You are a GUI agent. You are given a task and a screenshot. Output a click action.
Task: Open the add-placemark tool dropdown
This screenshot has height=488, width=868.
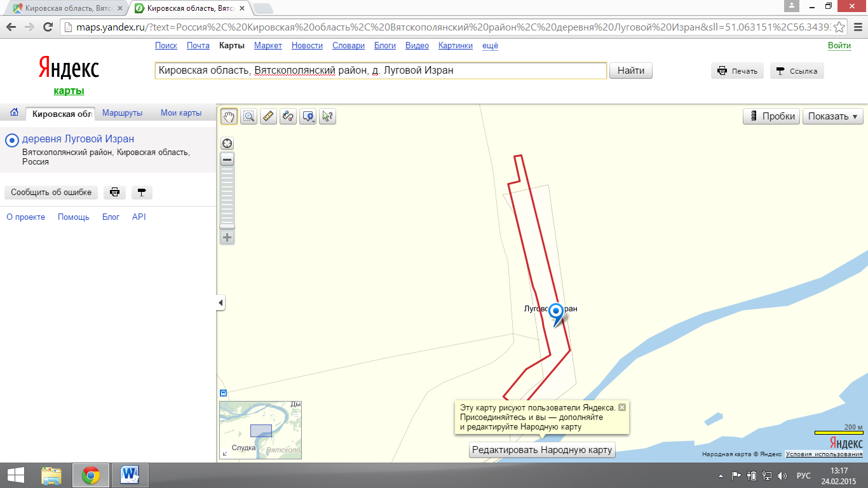pos(308,116)
